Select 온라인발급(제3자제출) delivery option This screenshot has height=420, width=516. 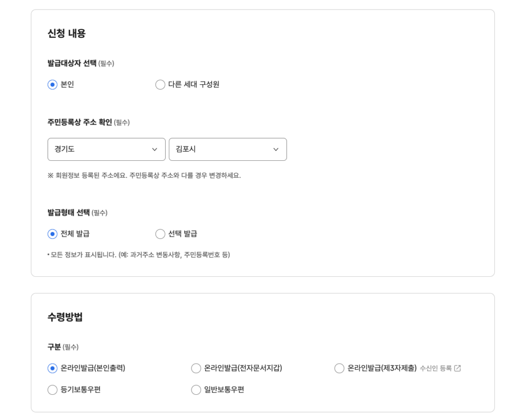click(339, 368)
